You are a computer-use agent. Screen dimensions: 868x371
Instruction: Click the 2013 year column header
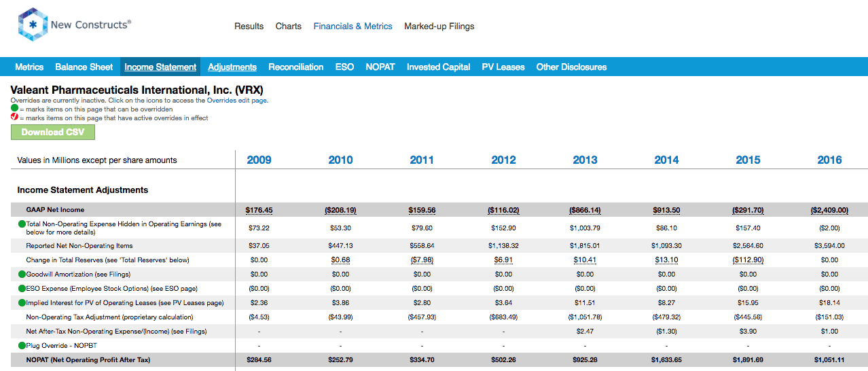(585, 160)
